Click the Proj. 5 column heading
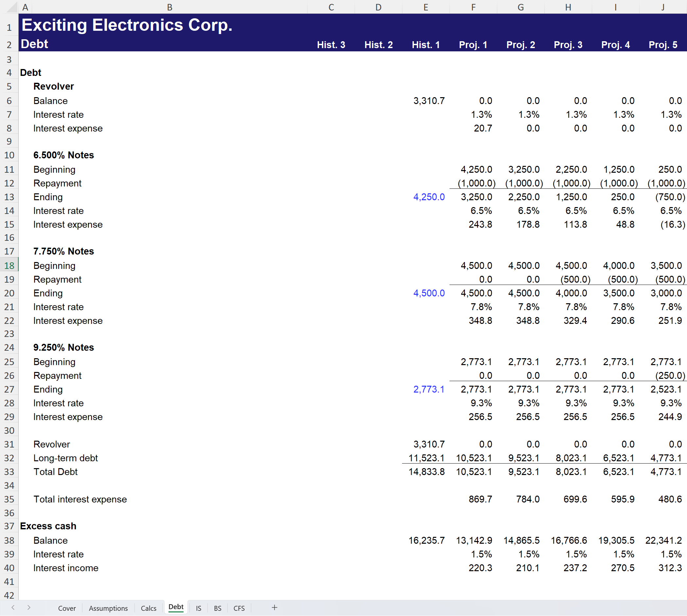Image resolution: width=687 pixels, height=616 pixels. click(x=663, y=45)
